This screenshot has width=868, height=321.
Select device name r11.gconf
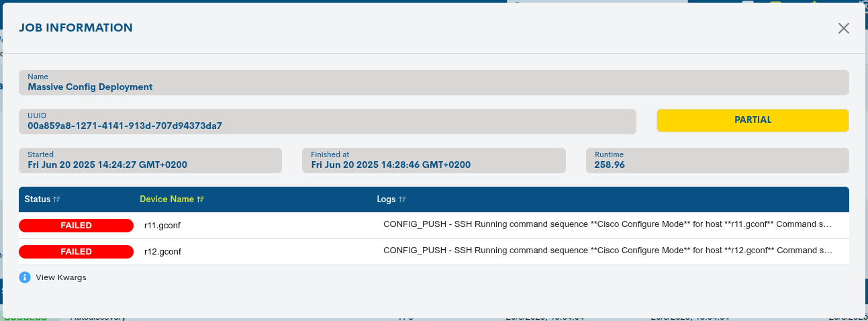coord(162,226)
